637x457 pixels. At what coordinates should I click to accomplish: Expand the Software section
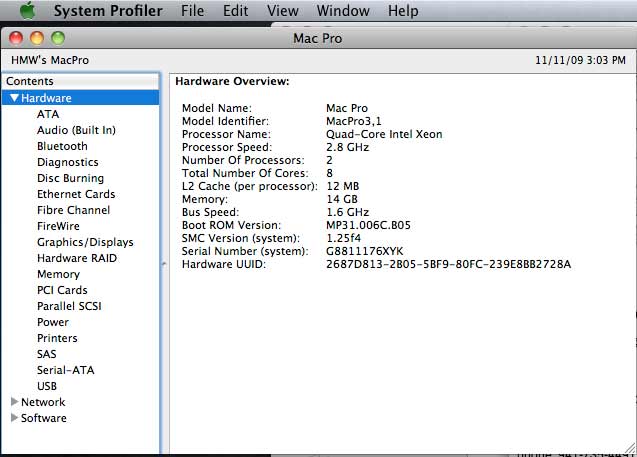pyautogui.click(x=14, y=418)
